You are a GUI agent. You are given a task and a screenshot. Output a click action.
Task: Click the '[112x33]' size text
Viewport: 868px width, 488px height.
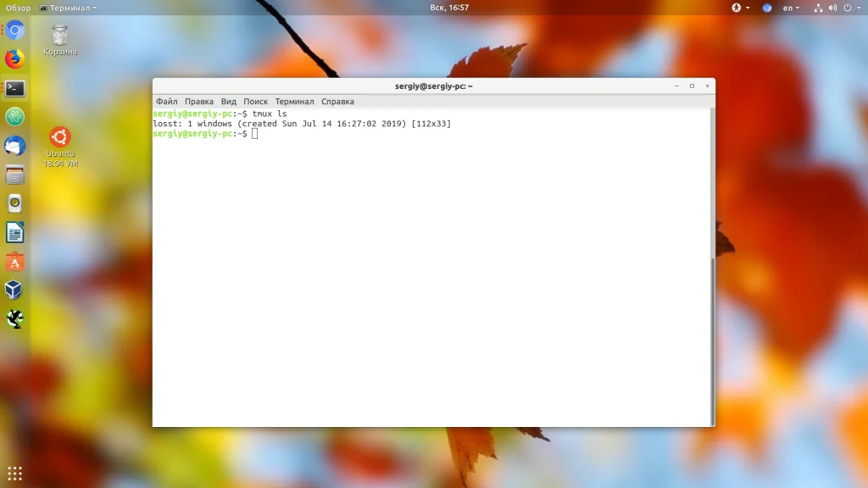pyautogui.click(x=431, y=124)
